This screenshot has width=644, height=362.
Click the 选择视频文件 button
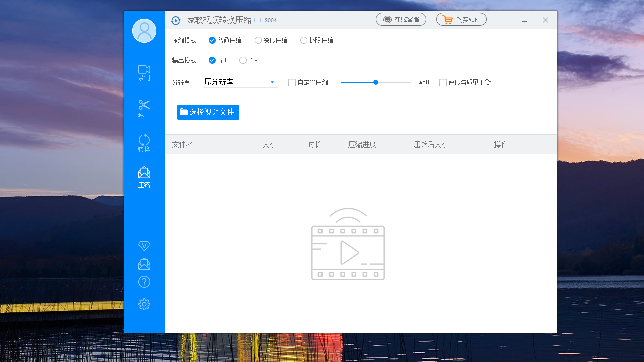click(208, 112)
